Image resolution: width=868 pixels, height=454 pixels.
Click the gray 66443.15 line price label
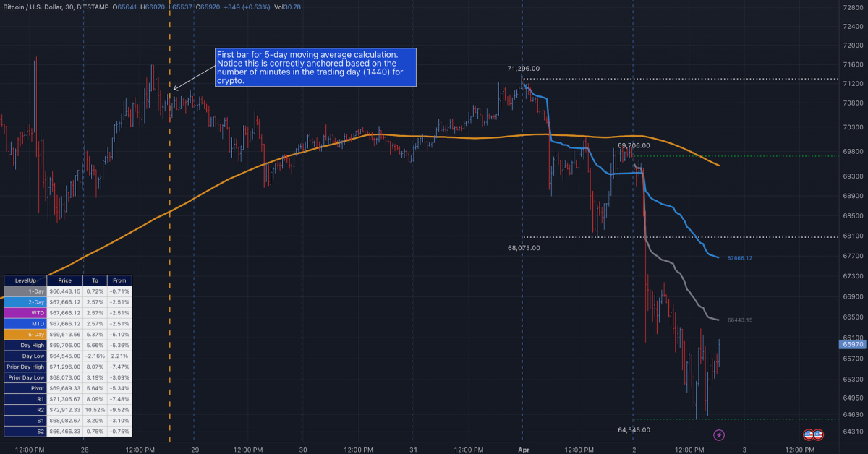click(740, 320)
